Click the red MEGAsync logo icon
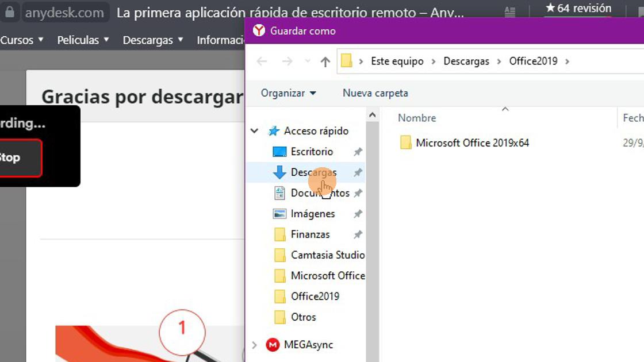This screenshot has width=644, height=362. click(x=273, y=345)
